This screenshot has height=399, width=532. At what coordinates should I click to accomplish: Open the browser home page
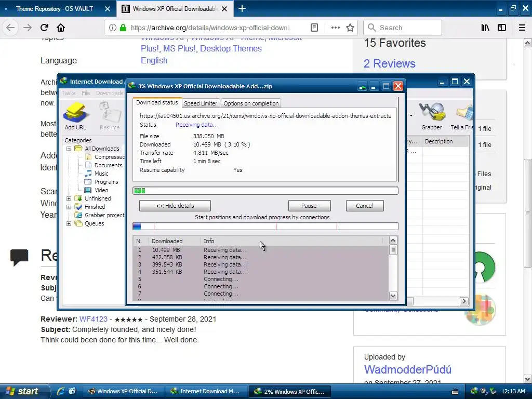(61, 28)
